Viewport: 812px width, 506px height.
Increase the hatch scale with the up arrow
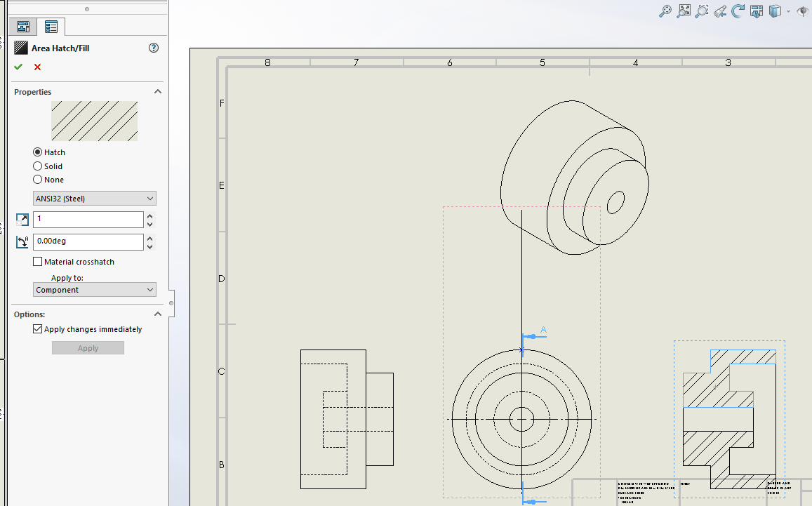[149, 215]
